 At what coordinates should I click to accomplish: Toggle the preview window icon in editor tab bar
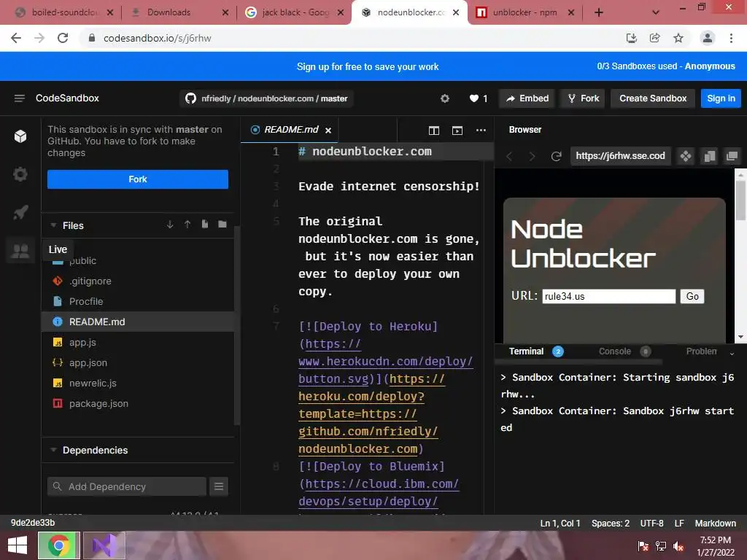[457, 131]
